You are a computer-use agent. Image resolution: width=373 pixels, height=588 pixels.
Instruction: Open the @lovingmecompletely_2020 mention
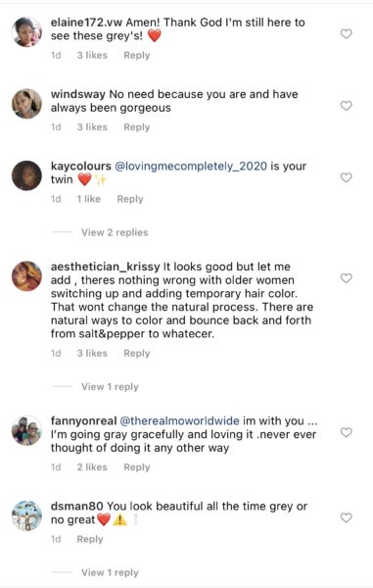(191, 167)
